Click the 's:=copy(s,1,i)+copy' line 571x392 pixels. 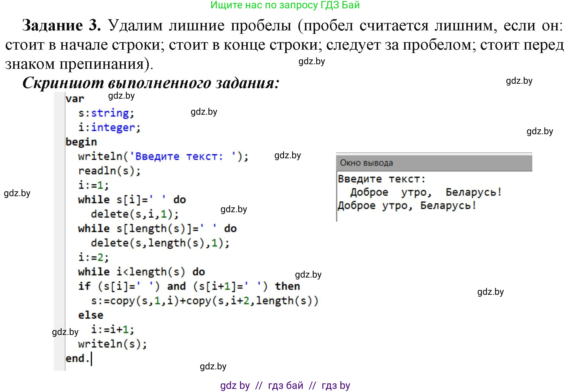204,301
